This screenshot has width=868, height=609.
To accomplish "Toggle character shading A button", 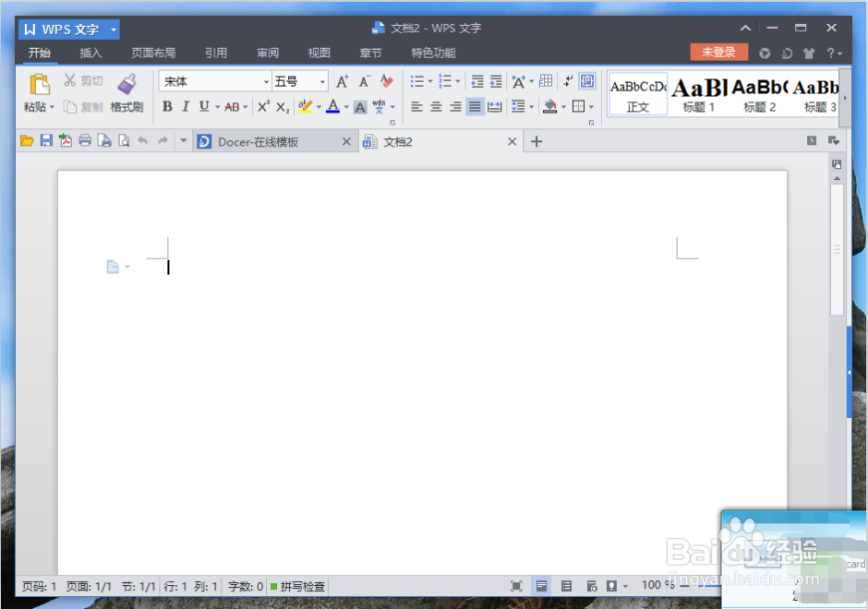I will point(360,107).
